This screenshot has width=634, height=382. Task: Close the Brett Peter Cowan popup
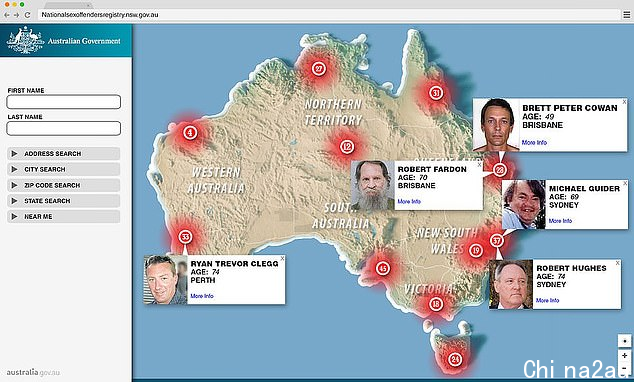[x=624, y=102]
